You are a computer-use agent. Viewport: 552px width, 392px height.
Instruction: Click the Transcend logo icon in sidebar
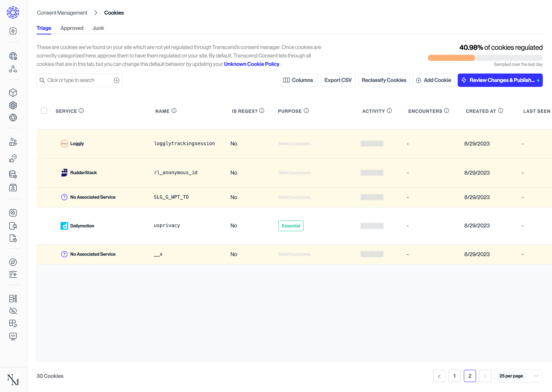pos(13,12)
